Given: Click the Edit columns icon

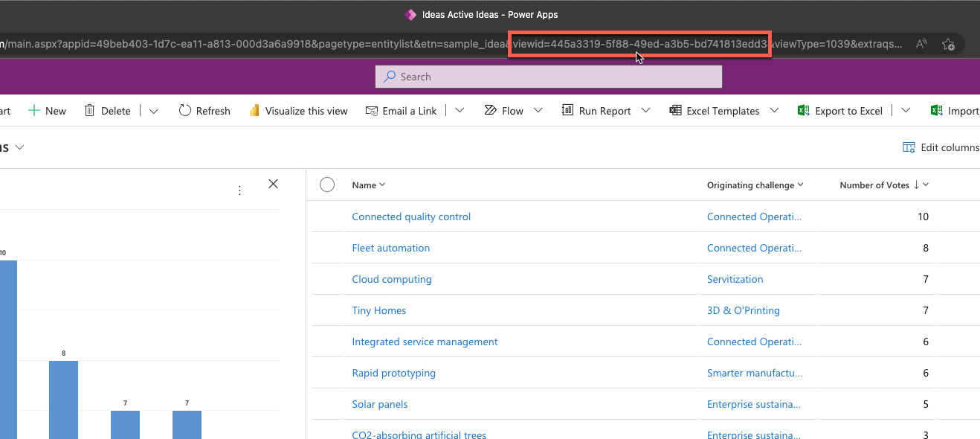Looking at the screenshot, I should [909, 147].
